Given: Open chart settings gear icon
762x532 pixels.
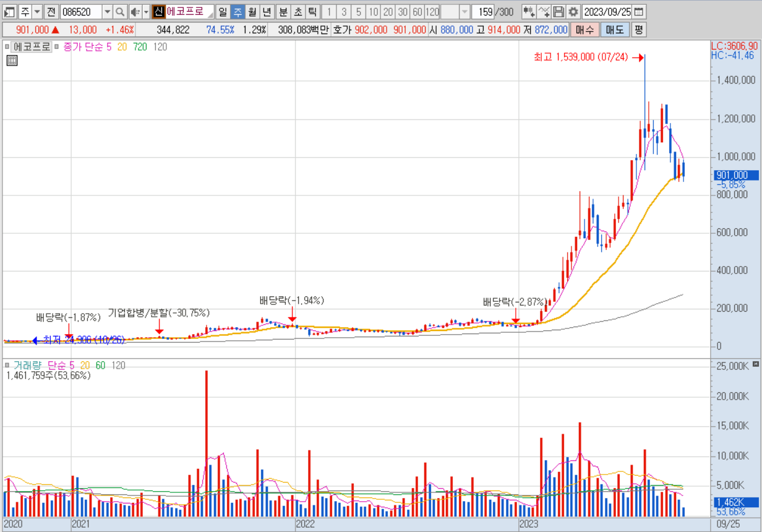Looking at the screenshot, I should click(x=573, y=12).
